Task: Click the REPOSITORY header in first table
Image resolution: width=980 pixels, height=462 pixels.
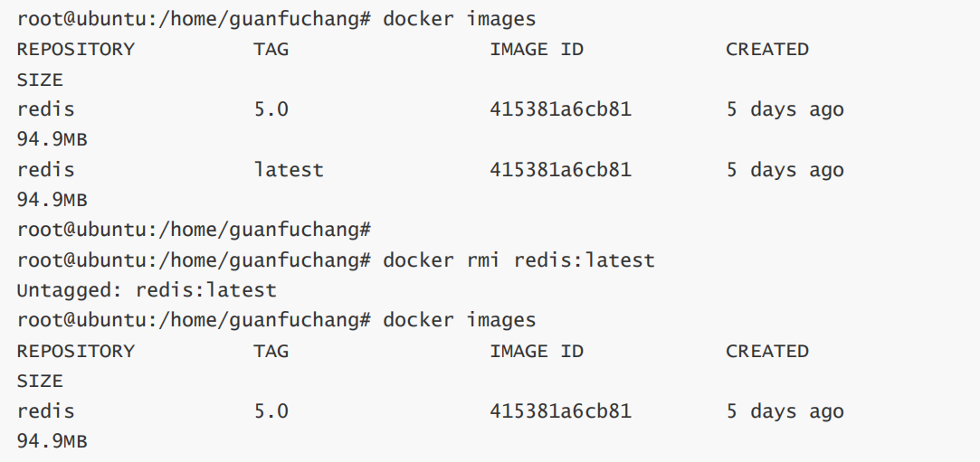Action: (x=75, y=50)
